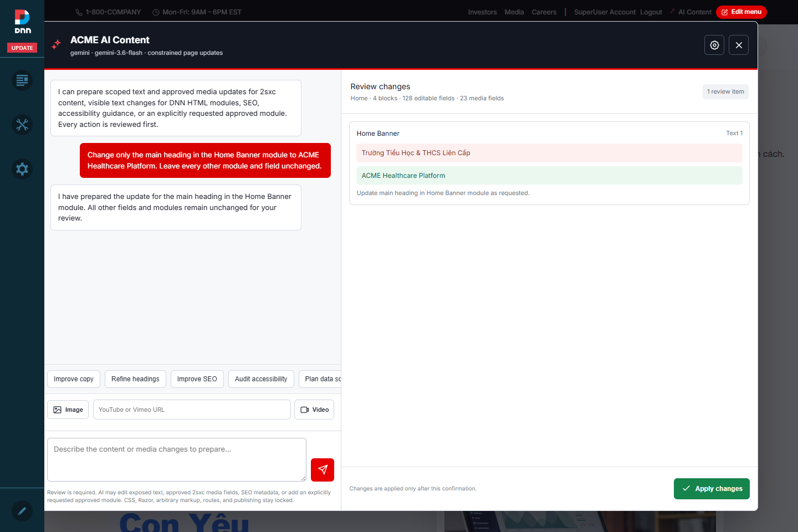The width and height of the screenshot is (798, 532).
Task: Select the Refine headings suggestion
Action: 135,379
